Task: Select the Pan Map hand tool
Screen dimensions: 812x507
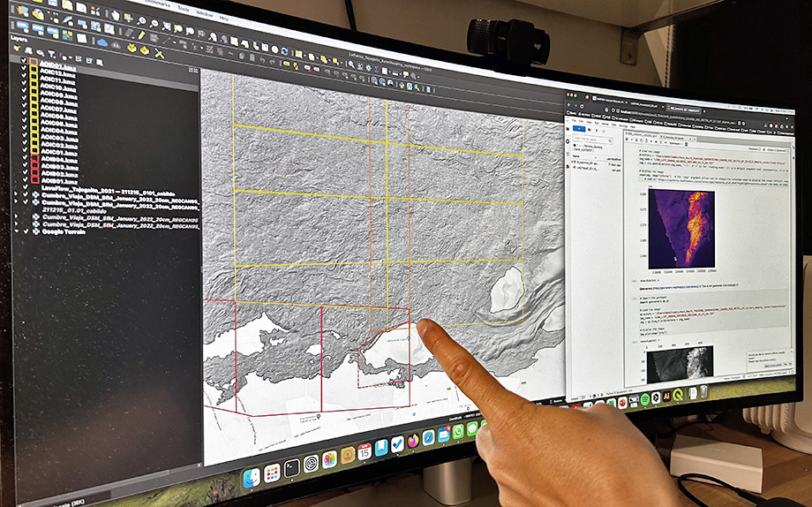Action: click(116, 16)
